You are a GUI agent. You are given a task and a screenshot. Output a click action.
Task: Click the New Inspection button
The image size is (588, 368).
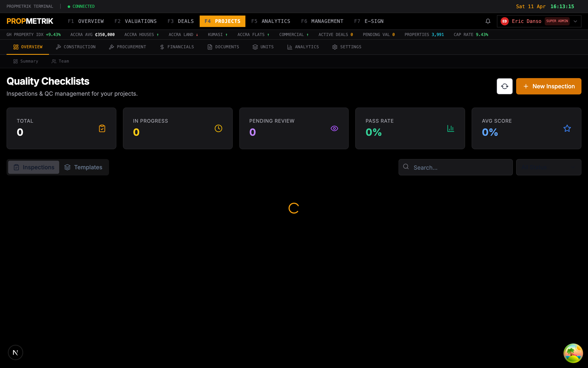[x=548, y=86]
